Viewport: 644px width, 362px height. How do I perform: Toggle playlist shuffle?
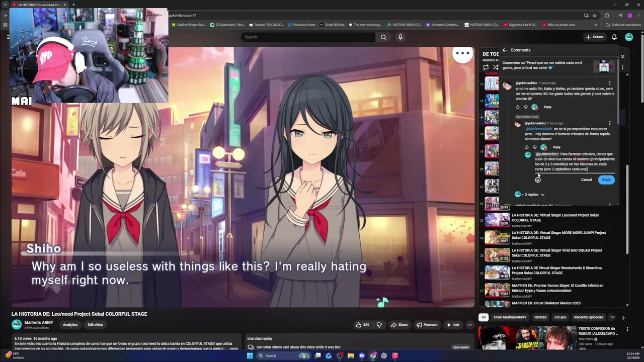click(x=496, y=67)
